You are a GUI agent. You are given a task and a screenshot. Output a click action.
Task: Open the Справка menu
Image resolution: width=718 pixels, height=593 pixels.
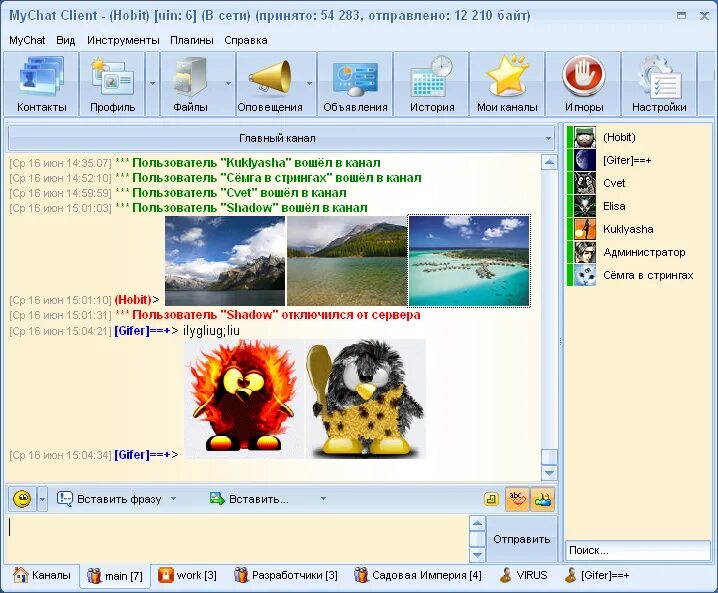click(246, 40)
